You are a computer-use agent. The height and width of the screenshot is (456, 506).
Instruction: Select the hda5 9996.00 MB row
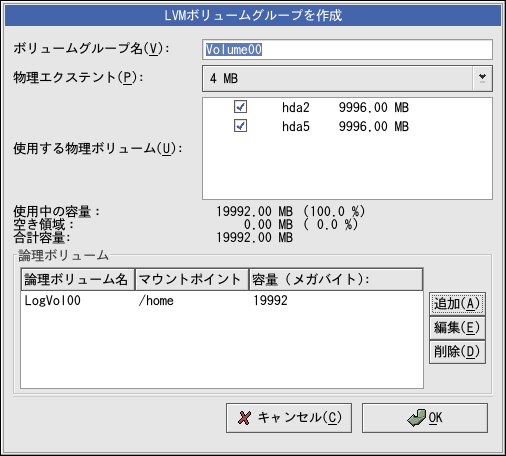(347, 126)
